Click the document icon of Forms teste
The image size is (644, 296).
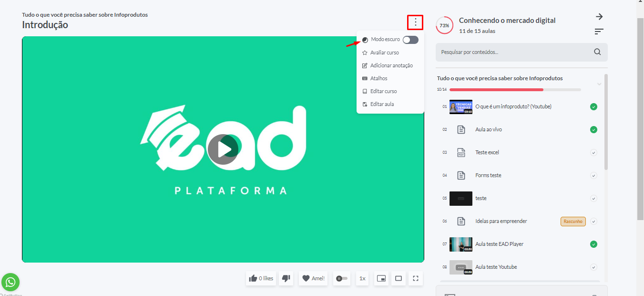click(461, 175)
